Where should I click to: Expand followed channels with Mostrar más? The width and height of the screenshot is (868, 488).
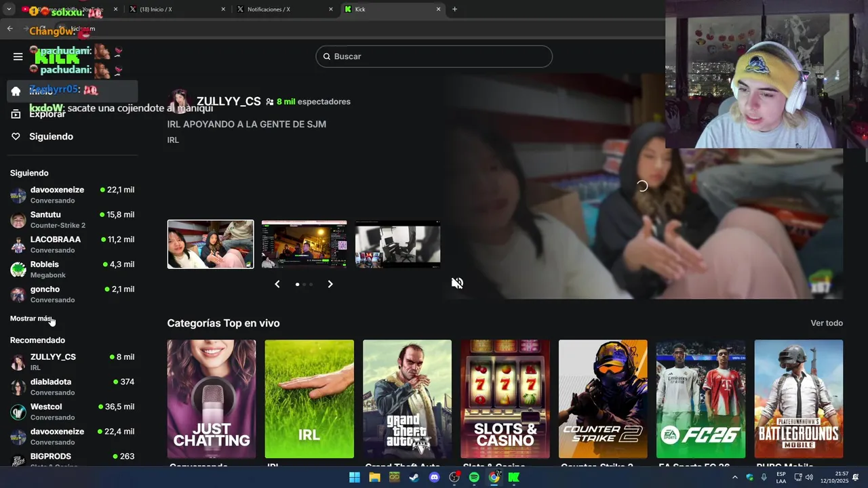click(x=31, y=319)
